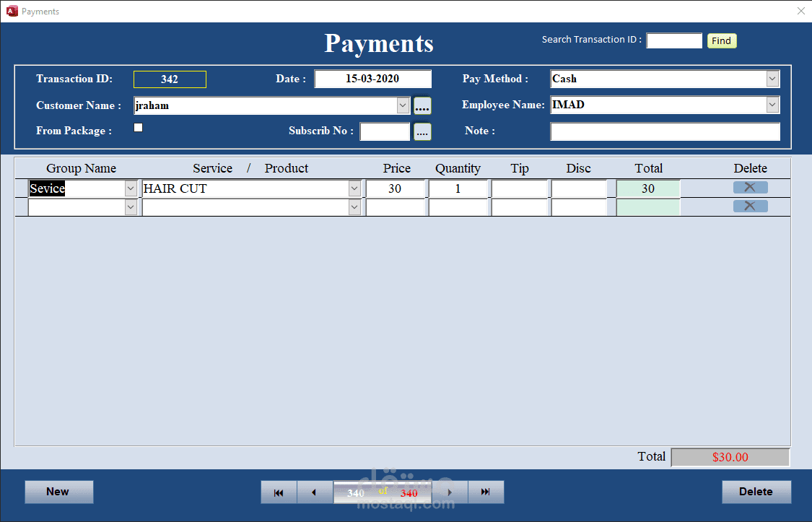Toggle the From Package checkbox

tap(139, 127)
